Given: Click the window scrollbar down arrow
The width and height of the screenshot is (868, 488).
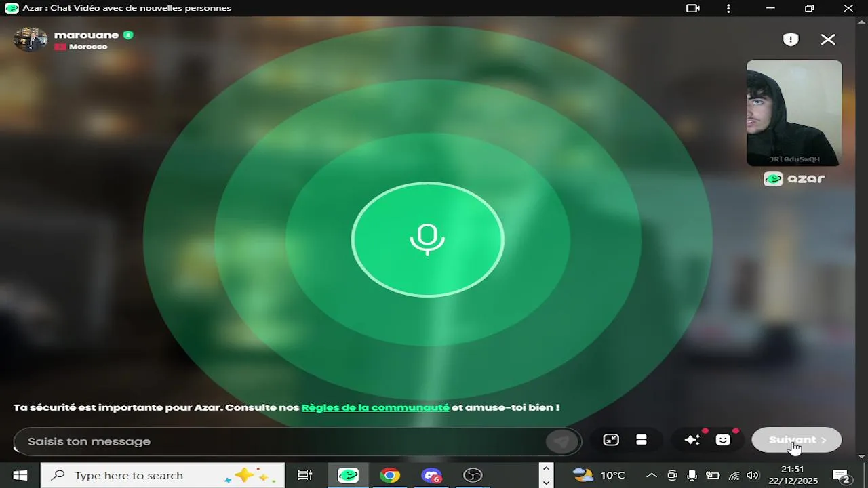Looking at the screenshot, I should pos(863,457).
